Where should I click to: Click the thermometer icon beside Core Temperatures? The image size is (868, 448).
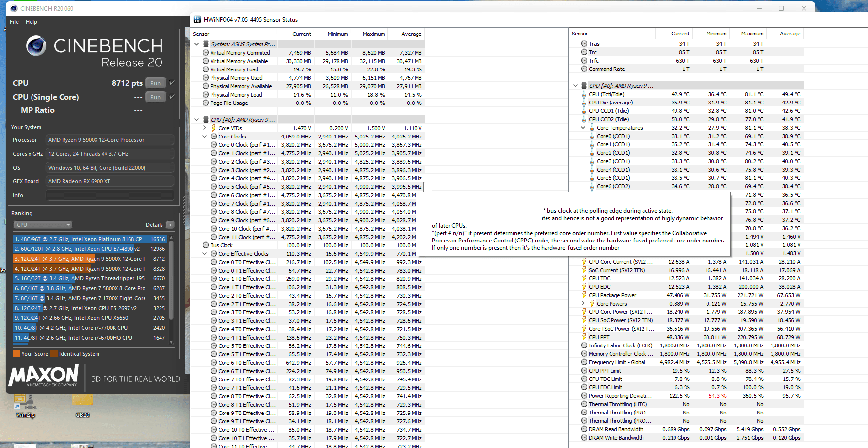coord(592,128)
